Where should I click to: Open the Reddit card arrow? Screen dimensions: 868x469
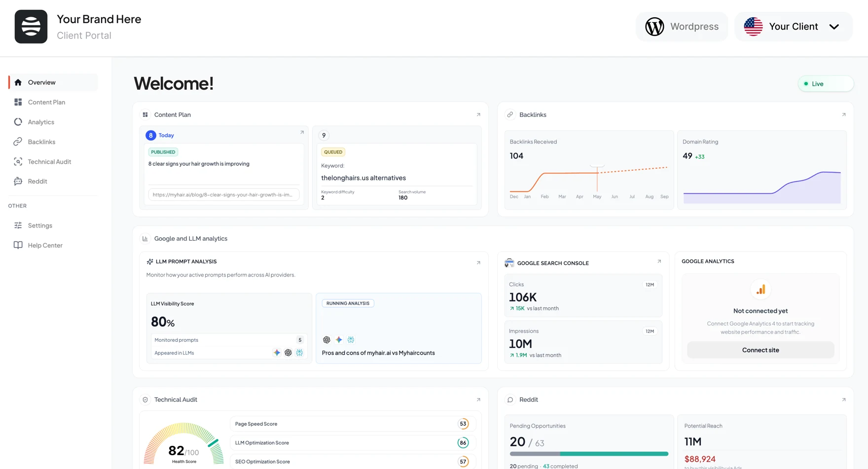tap(844, 399)
